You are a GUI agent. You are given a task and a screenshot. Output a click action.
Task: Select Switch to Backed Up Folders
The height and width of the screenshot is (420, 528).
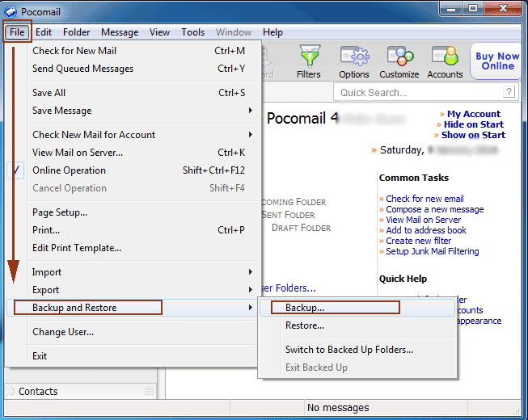point(357,350)
